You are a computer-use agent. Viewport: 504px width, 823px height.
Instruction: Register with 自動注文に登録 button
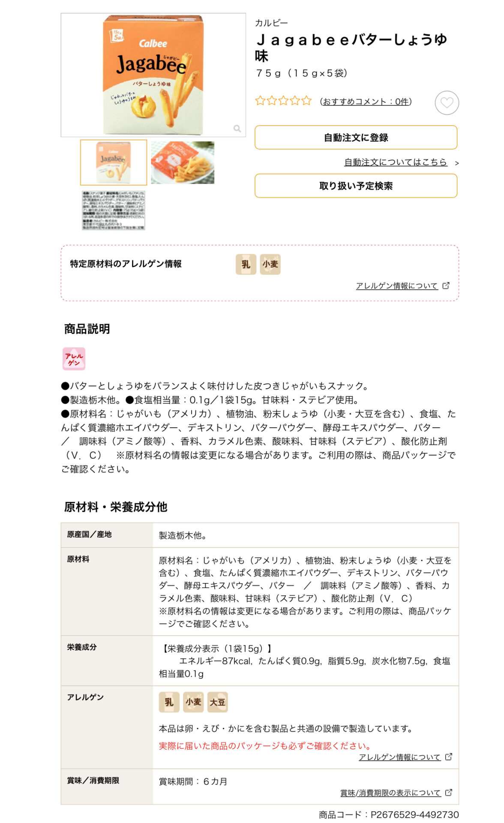(356, 138)
